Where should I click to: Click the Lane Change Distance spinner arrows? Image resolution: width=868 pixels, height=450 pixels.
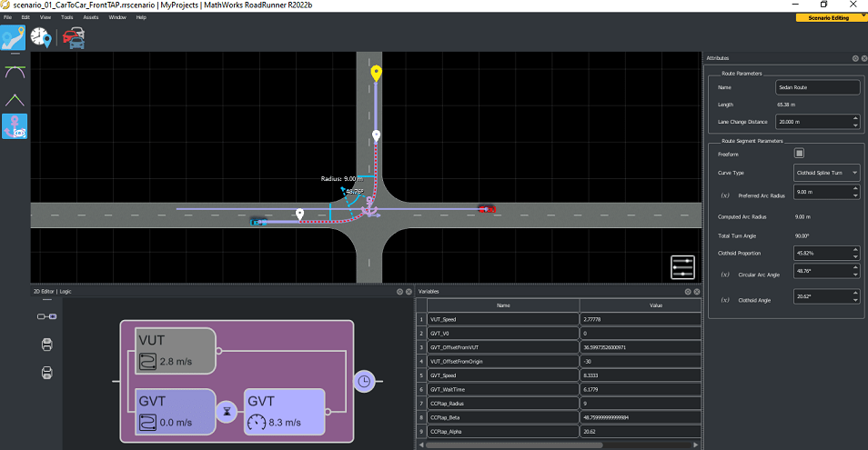855,121
